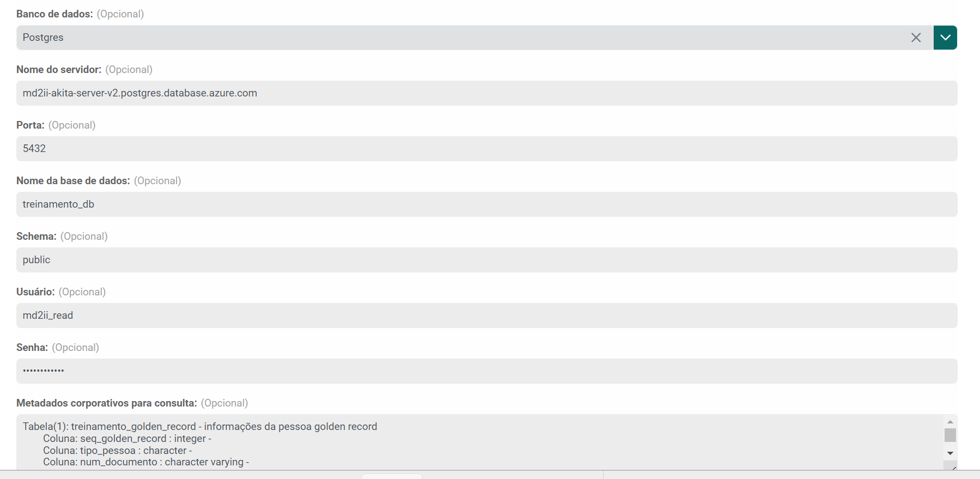Click the Schema field containing public

tap(486, 260)
